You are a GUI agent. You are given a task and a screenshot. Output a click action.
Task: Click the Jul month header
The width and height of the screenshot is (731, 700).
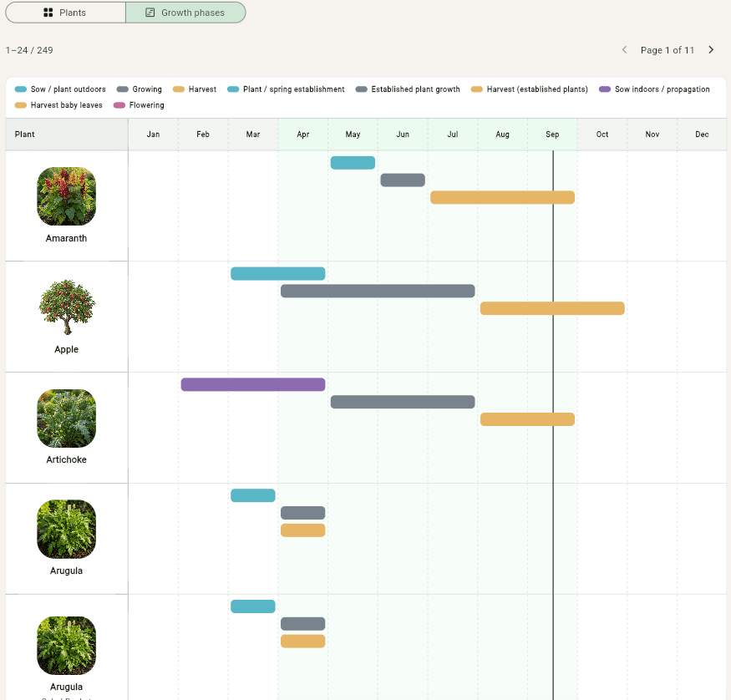(453, 134)
